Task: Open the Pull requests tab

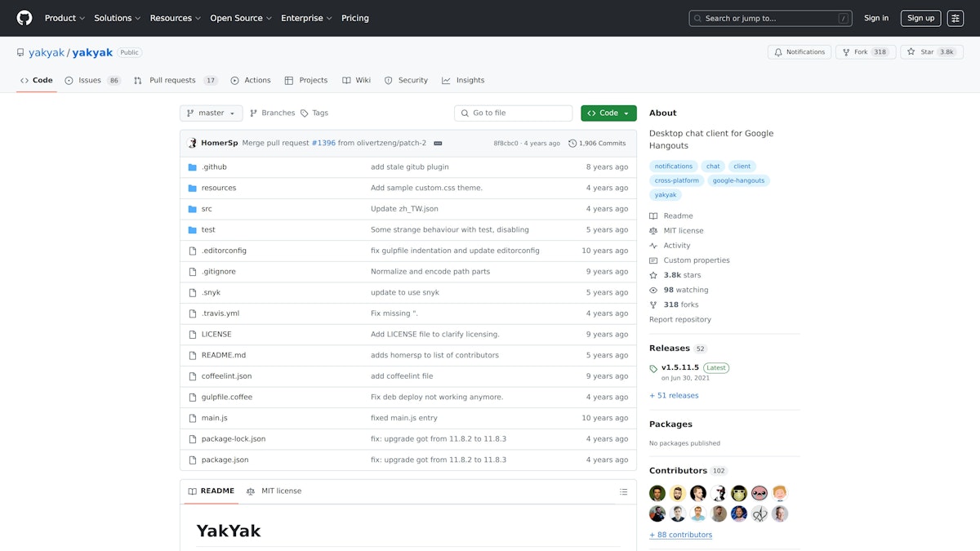Action: pyautogui.click(x=174, y=80)
